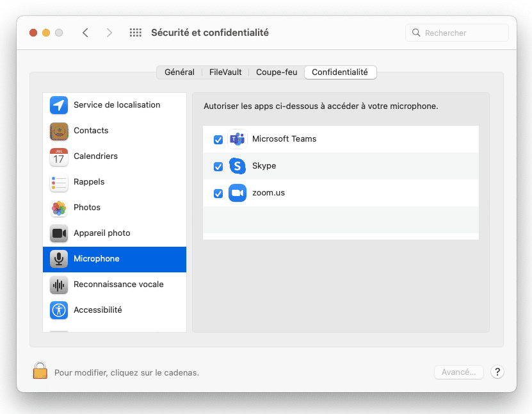
Task: Disable Skype microphone access checkbox
Action: (x=218, y=167)
